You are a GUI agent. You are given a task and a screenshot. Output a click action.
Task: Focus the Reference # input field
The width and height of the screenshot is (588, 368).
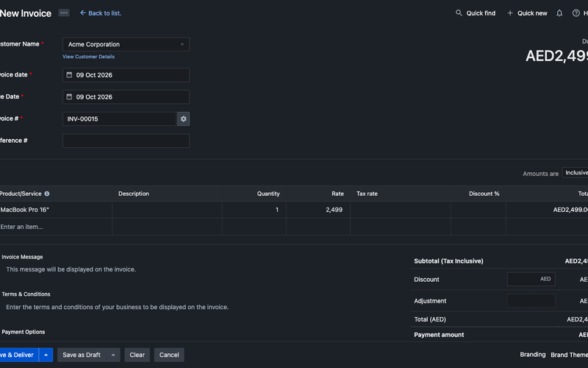(126, 141)
